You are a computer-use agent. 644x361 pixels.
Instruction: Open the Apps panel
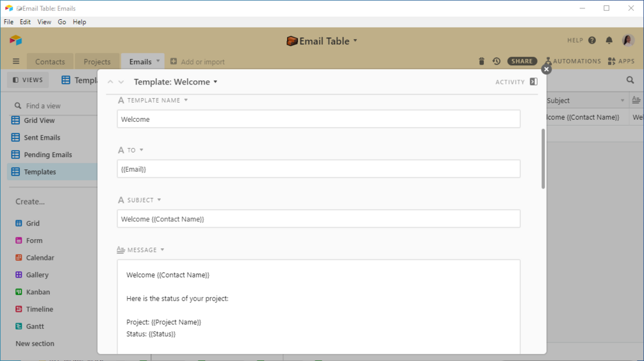tap(622, 62)
